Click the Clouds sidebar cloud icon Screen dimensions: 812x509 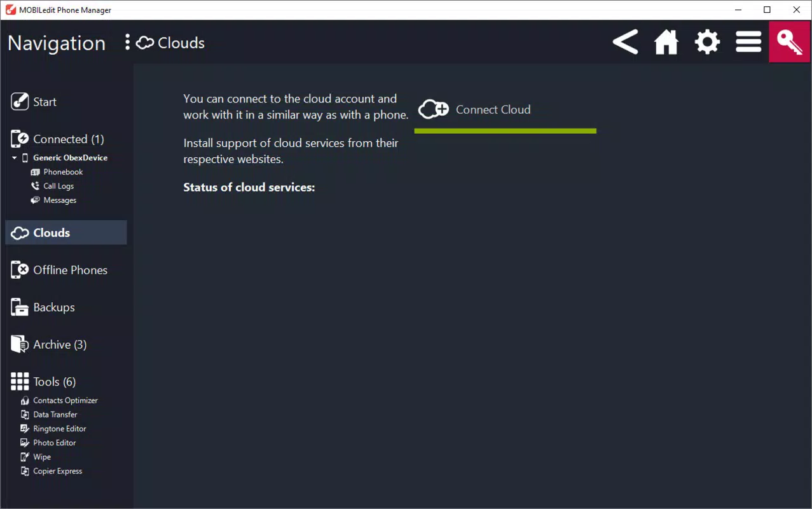[x=20, y=233]
